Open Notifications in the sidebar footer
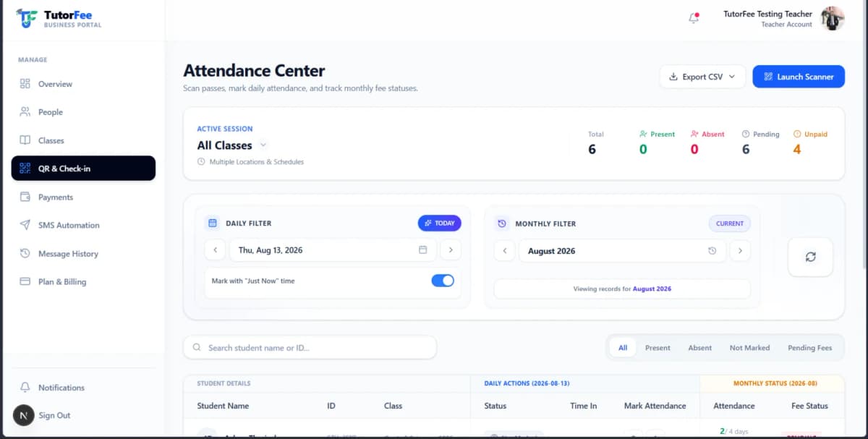Screen dimensions: 868x439 click(83, 388)
